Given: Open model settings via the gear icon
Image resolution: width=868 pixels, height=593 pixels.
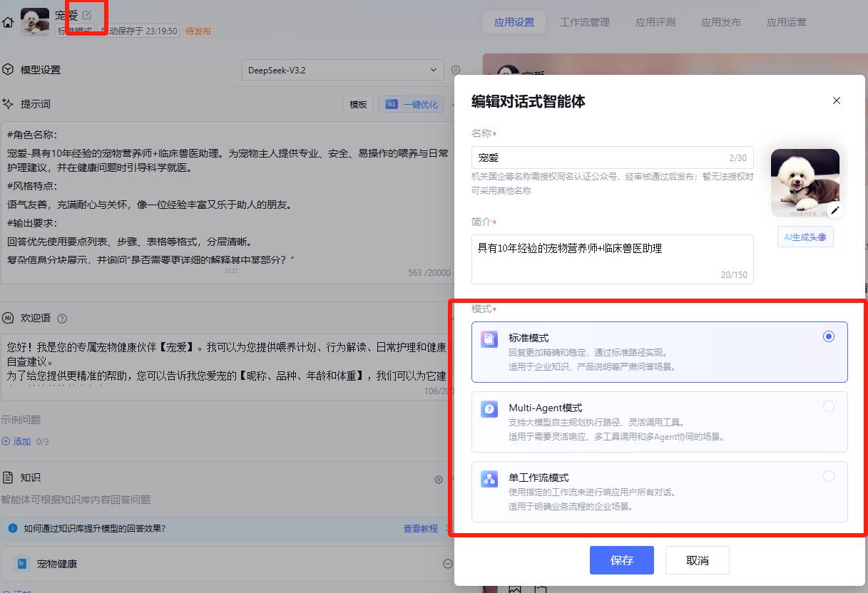Looking at the screenshot, I should [x=456, y=70].
